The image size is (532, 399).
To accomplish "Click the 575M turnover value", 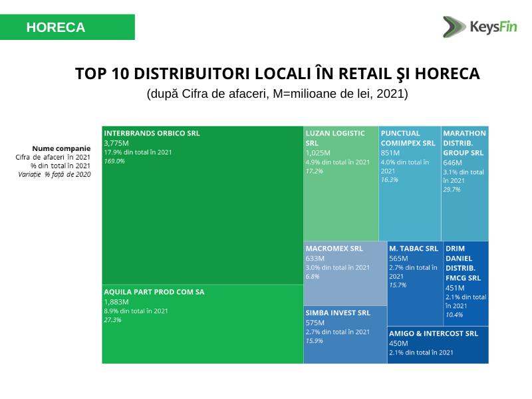I will point(315,323).
